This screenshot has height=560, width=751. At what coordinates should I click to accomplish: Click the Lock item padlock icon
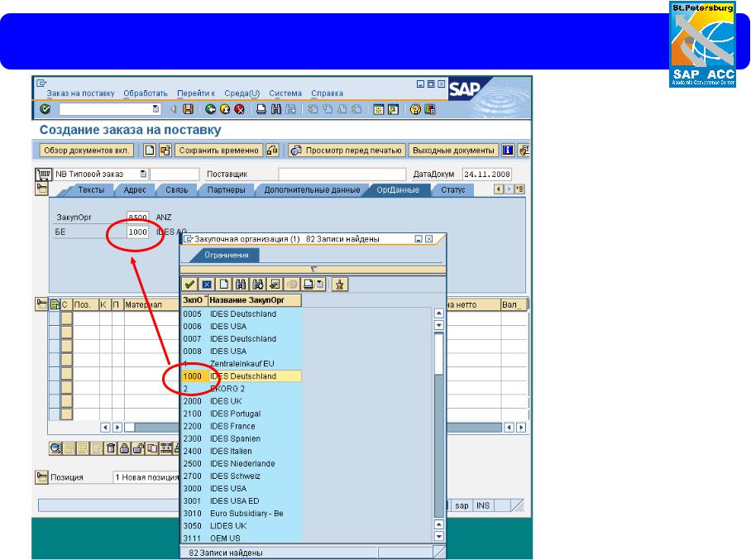click(125, 448)
